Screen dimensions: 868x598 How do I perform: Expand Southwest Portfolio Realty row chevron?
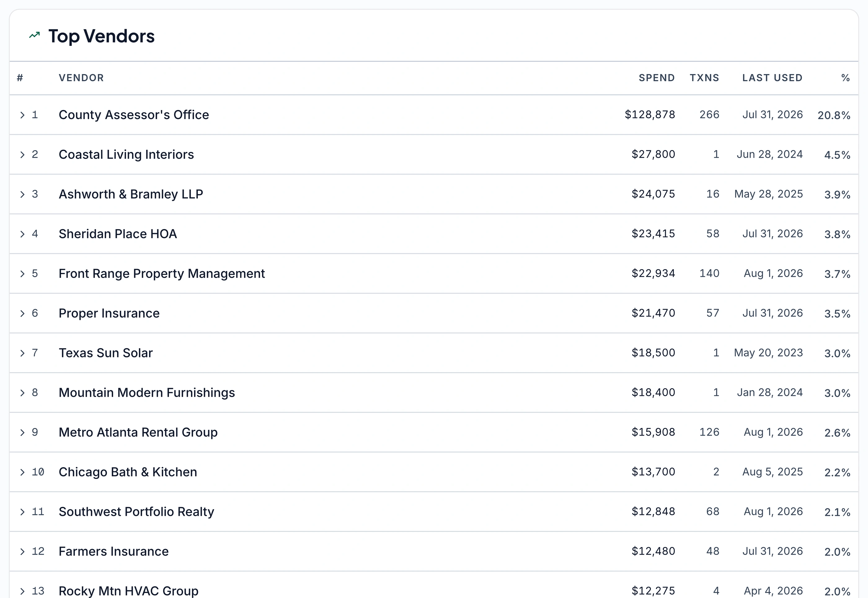click(x=23, y=512)
